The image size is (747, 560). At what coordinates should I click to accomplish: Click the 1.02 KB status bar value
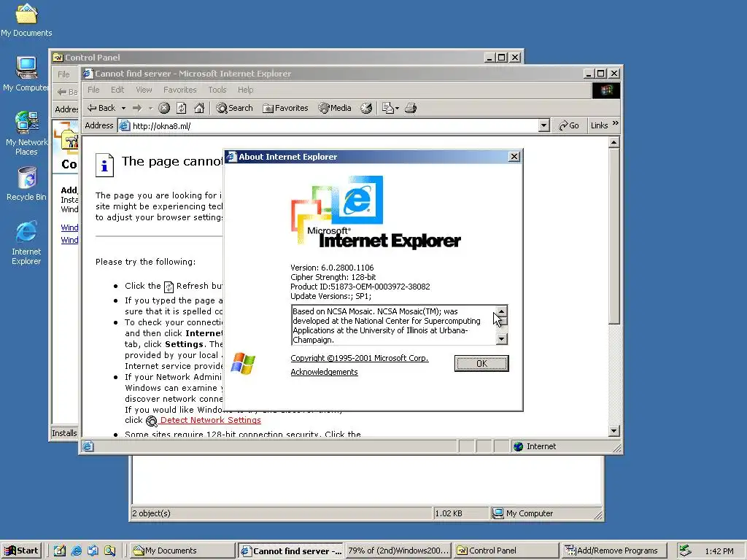449,513
